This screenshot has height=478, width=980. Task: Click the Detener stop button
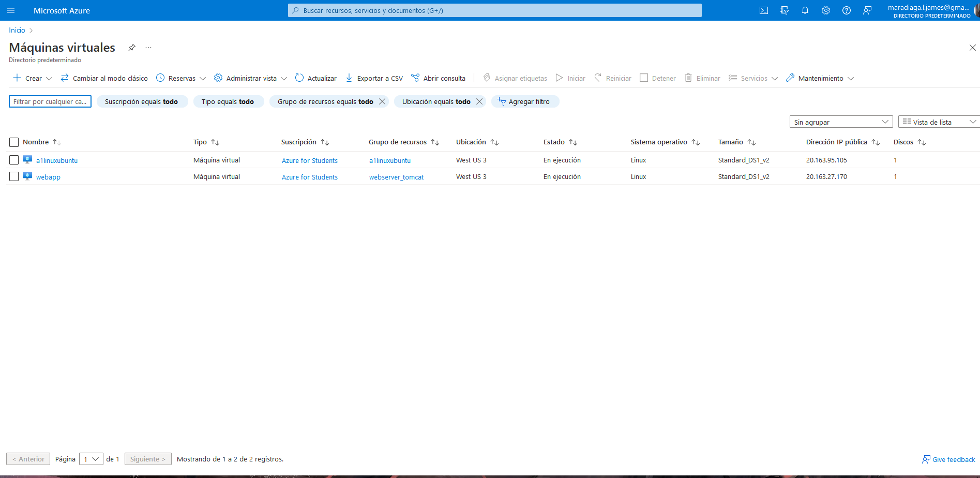(x=658, y=78)
